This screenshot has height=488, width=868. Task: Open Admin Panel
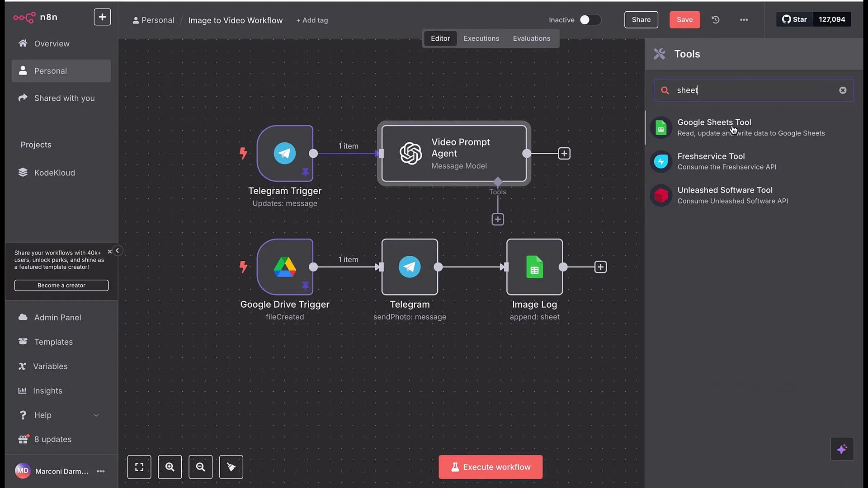(61, 318)
